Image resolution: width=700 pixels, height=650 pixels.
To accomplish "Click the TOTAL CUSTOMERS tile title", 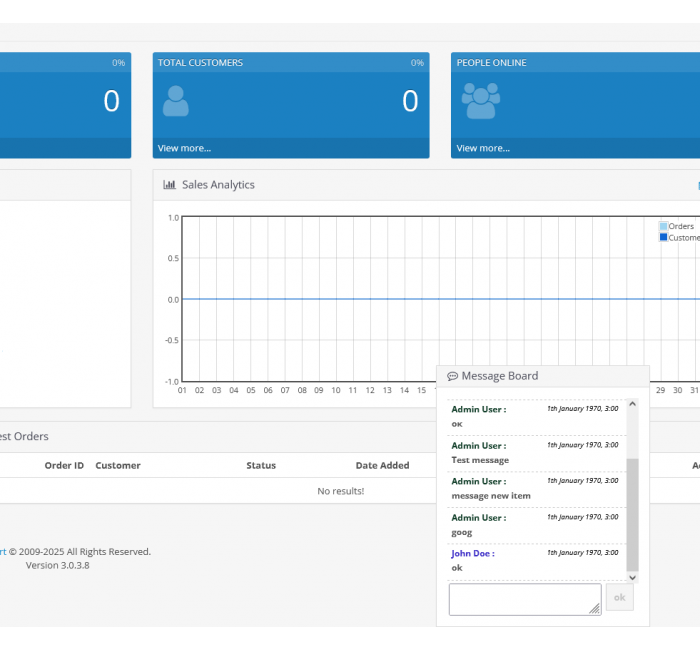I will 200,62.
